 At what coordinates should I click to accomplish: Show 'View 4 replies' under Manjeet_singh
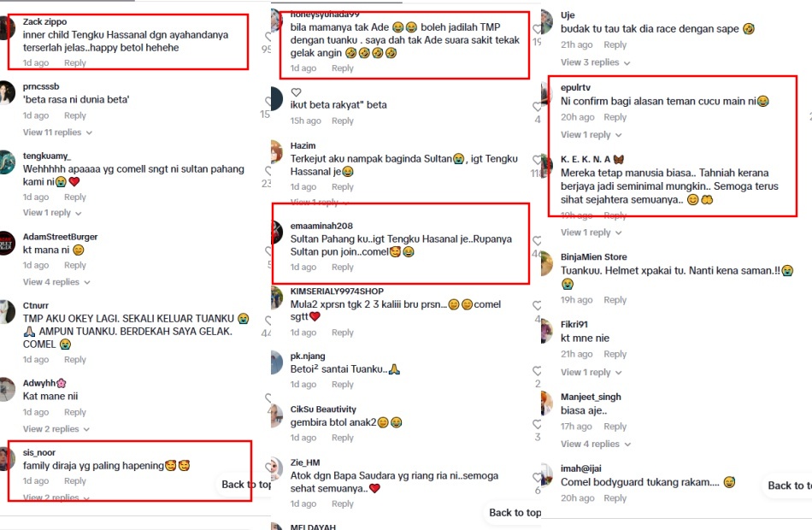pyautogui.click(x=596, y=444)
